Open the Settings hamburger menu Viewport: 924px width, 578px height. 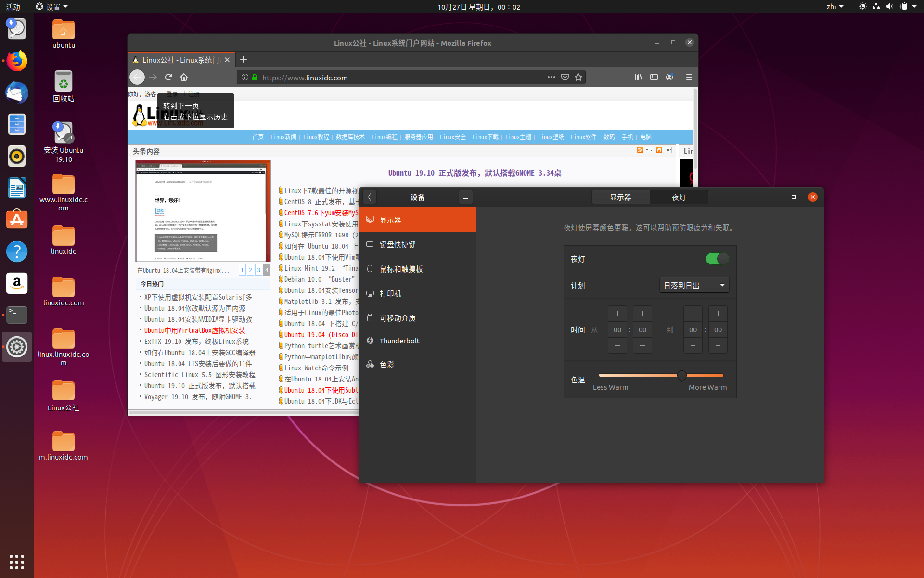[x=465, y=197]
